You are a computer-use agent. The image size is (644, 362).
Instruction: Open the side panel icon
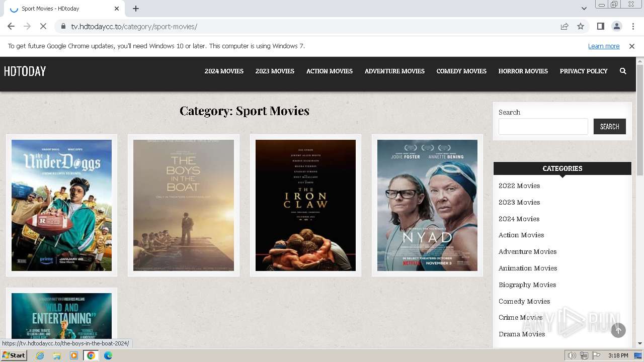coord(600,26)
